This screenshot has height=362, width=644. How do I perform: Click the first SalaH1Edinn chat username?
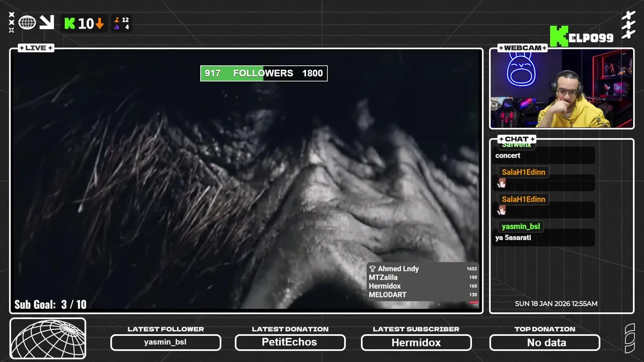pyautogui.click(x=523, y=172)
